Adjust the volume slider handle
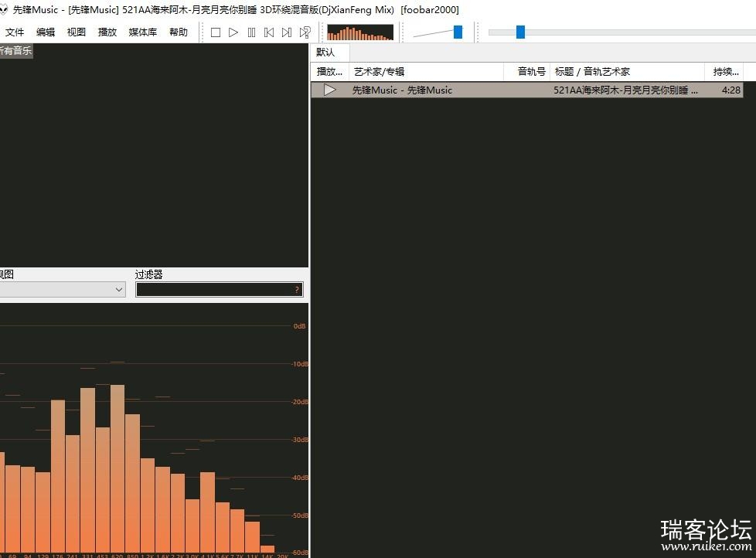Viewport: 756px width, 558px height. 458,32
